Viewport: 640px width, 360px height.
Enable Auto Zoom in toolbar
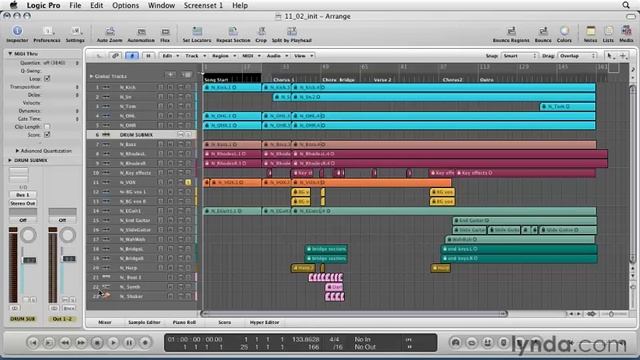click(109, 31)
